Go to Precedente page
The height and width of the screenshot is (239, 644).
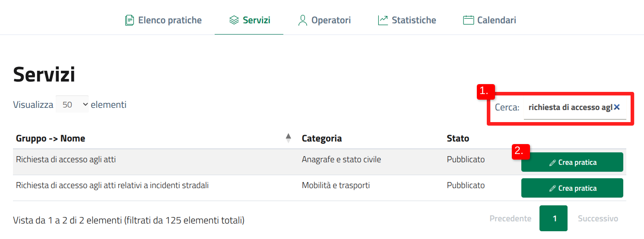[x=510, y=219]
